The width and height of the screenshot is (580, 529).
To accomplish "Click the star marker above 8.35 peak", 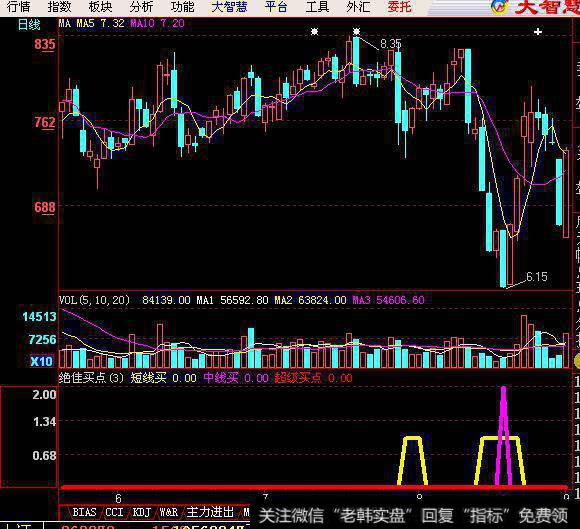I will tap(356, 31).
